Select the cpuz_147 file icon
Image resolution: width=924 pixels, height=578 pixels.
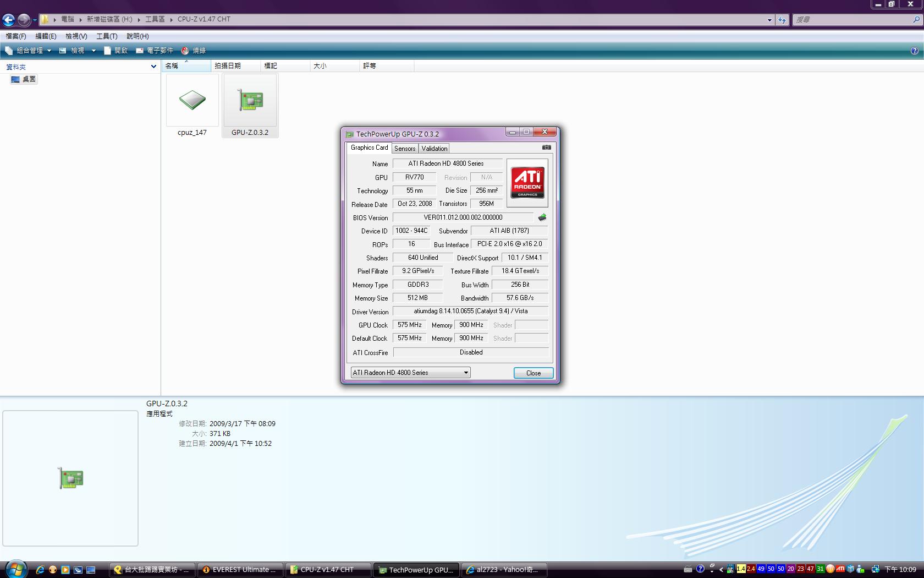point(193,100)
